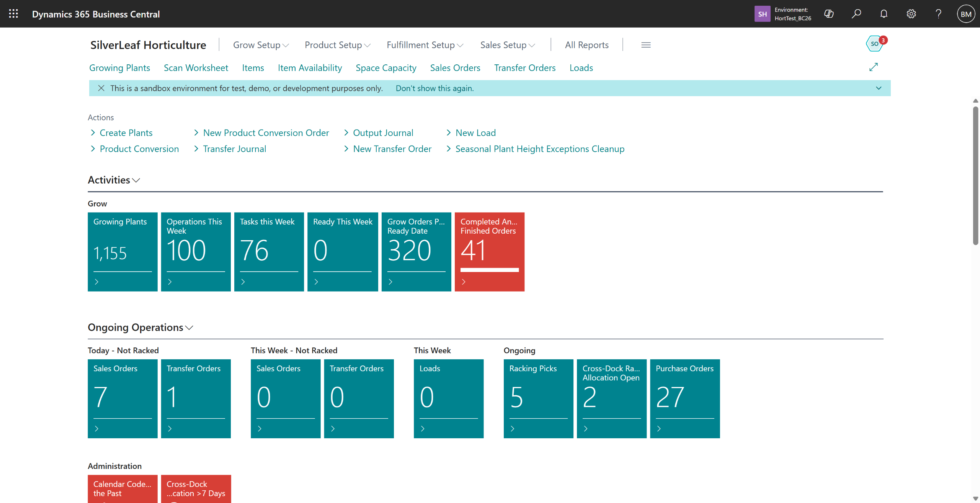Screen dimensions: 980x503
Task: Click the search magnifier icon
Action: pyautogui.click(x=856, y=14)
